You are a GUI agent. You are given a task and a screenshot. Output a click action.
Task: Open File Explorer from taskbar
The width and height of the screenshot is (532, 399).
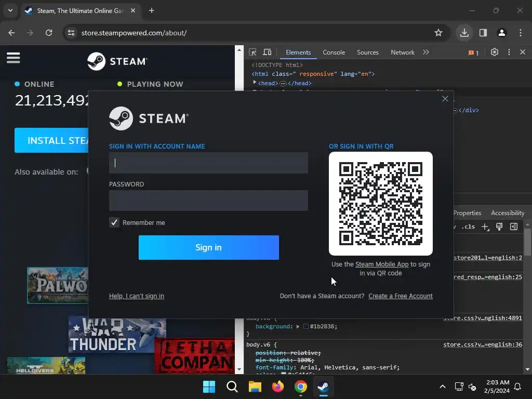[x=255, y=387]
